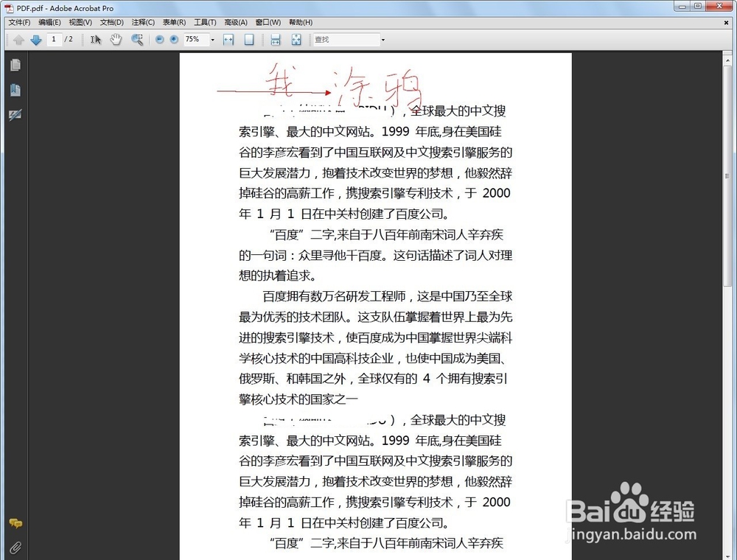Viewport: 737px width, 560px height.
Task: Minimize the Acrobat window
Action: point(682,6)
